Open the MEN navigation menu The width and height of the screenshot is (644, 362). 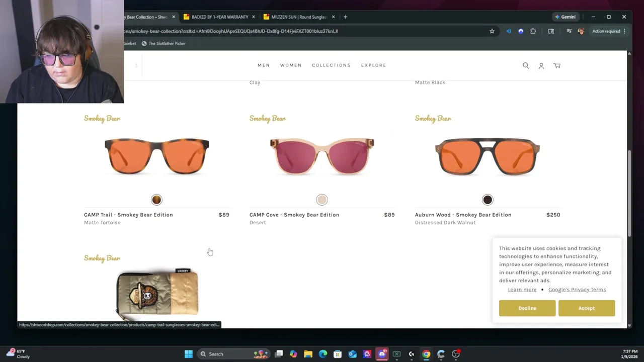264,65
